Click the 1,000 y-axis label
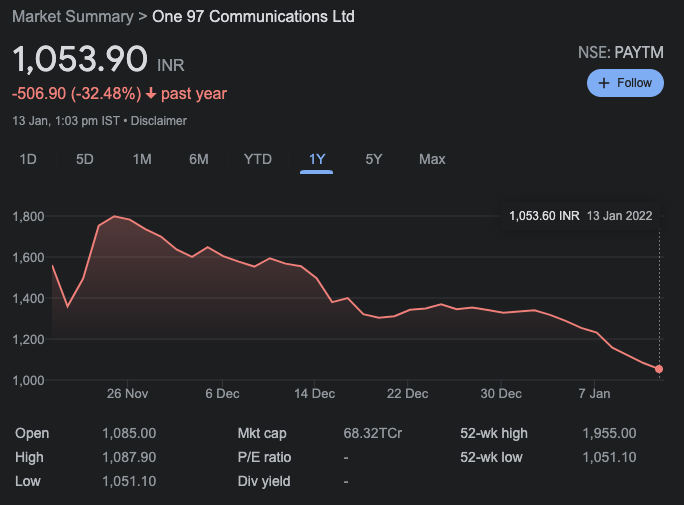 click(x=28, y=380)
